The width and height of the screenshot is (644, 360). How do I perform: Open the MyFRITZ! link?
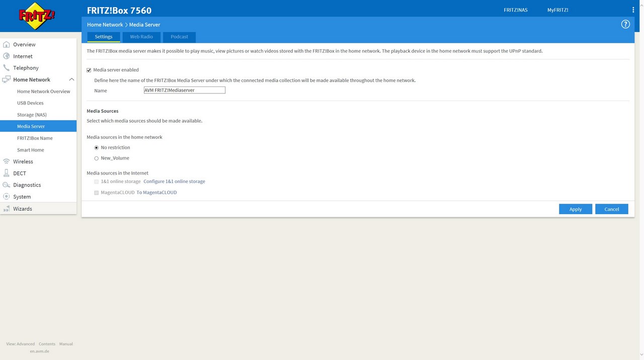coord(558,10)
